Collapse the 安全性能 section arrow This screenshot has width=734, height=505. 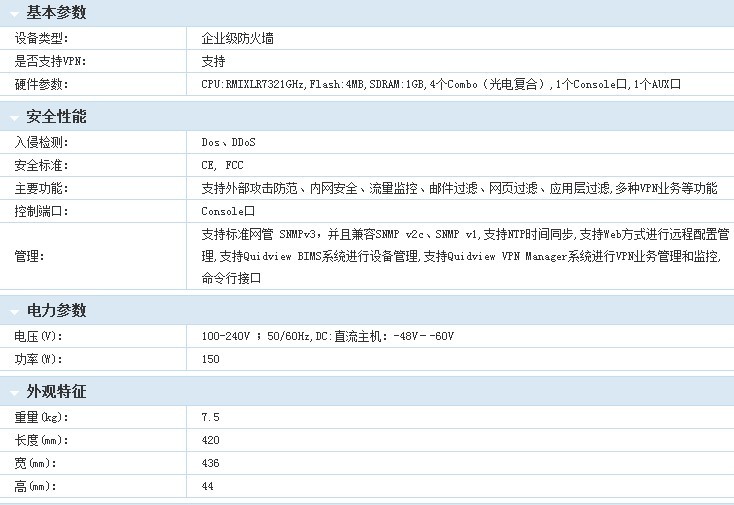tap(14, 118)
